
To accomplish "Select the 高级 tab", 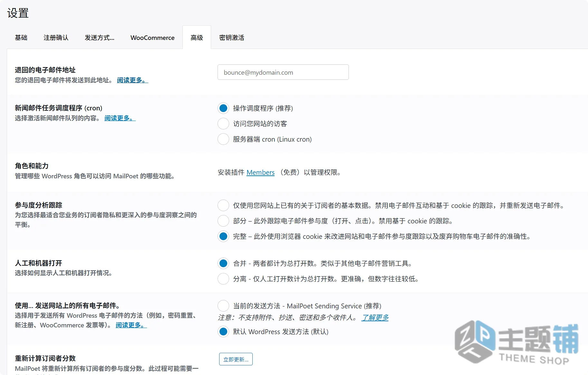I will [197, 38].
